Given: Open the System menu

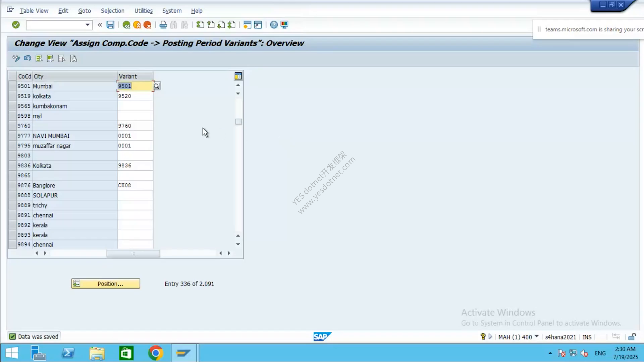Looking at the screenshot, I should (x=172, y=11).
